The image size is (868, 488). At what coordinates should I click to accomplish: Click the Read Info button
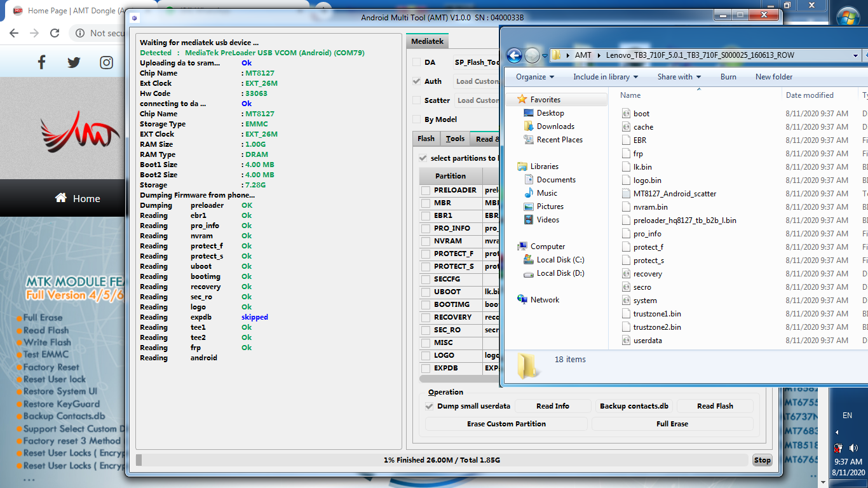(x=553, y=406)
